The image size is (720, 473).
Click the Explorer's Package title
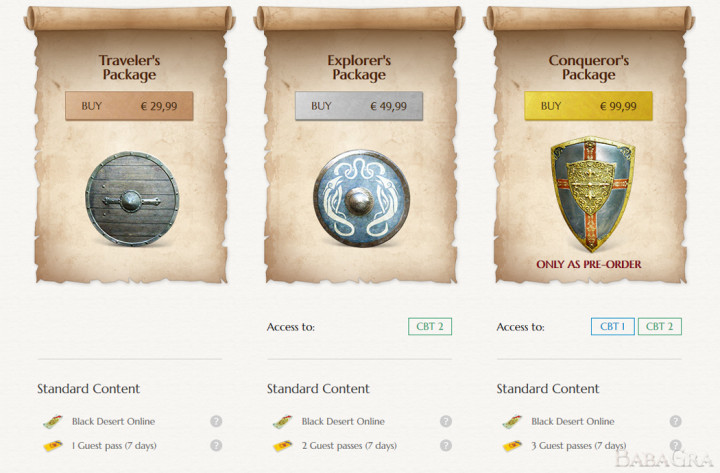(x=359, y=68)
